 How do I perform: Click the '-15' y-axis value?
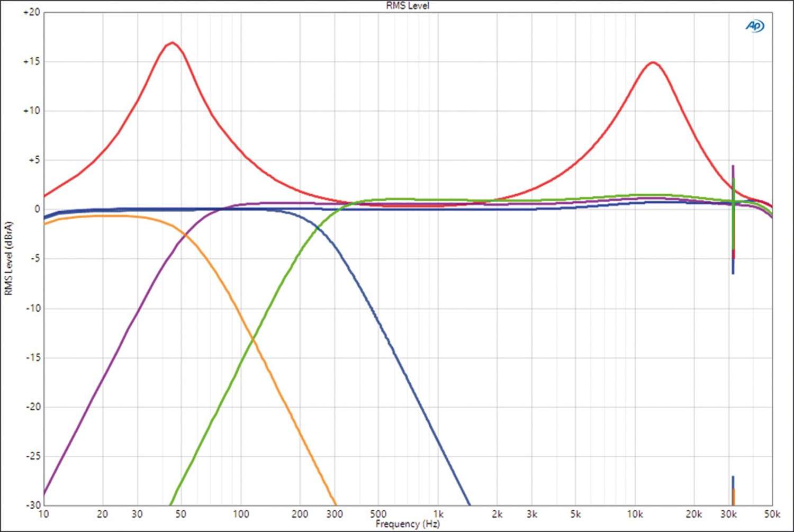tap(32, 358)
